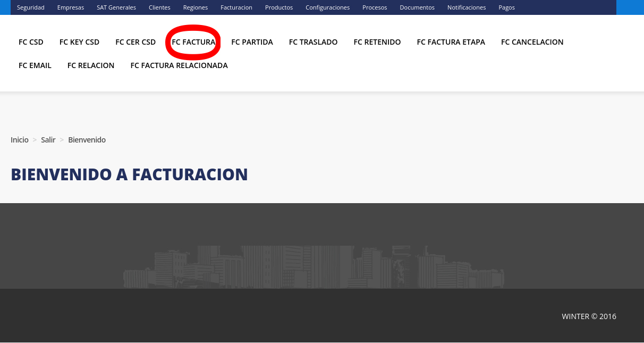Open the Seguridad menu

tap(31, 7)
